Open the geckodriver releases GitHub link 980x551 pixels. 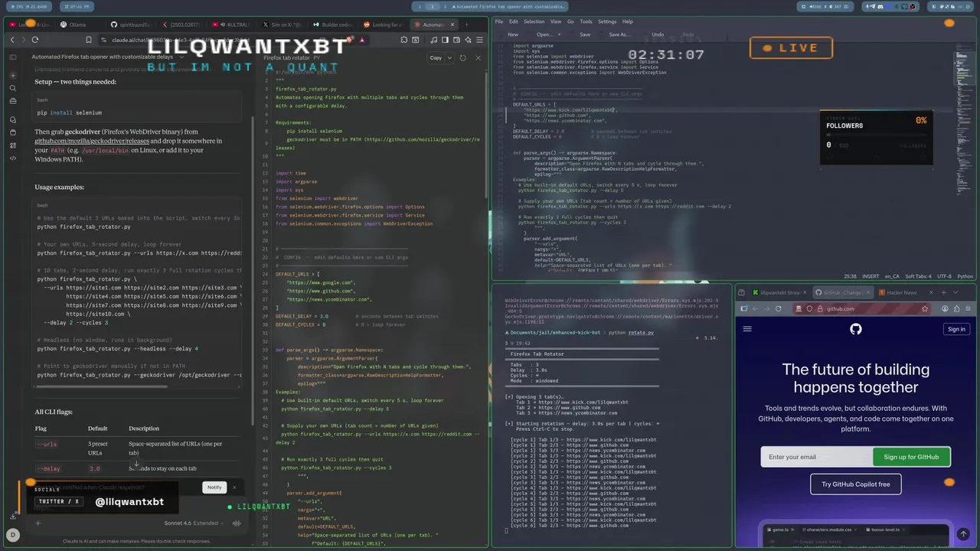tap(92, 141)
